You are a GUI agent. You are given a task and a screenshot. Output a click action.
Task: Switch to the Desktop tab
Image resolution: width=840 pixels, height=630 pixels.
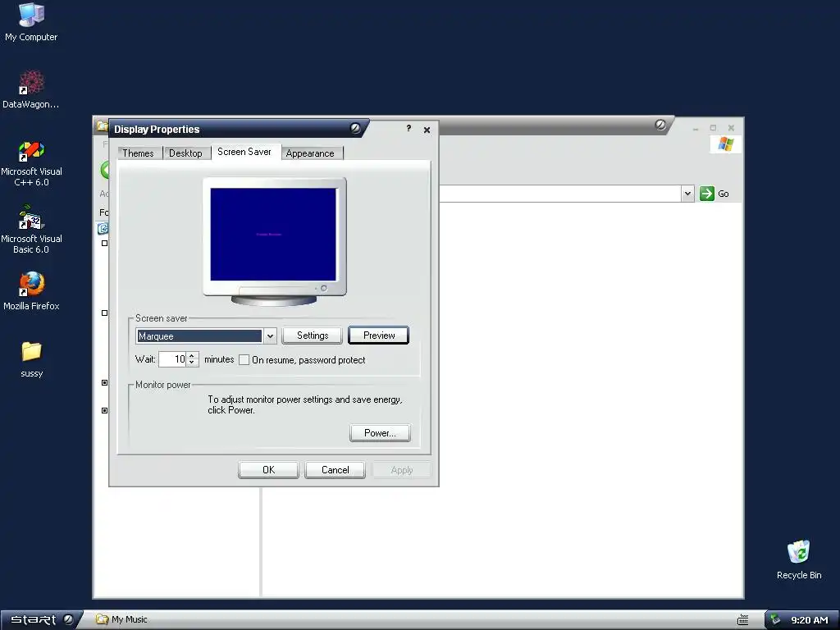click(186, 153)
